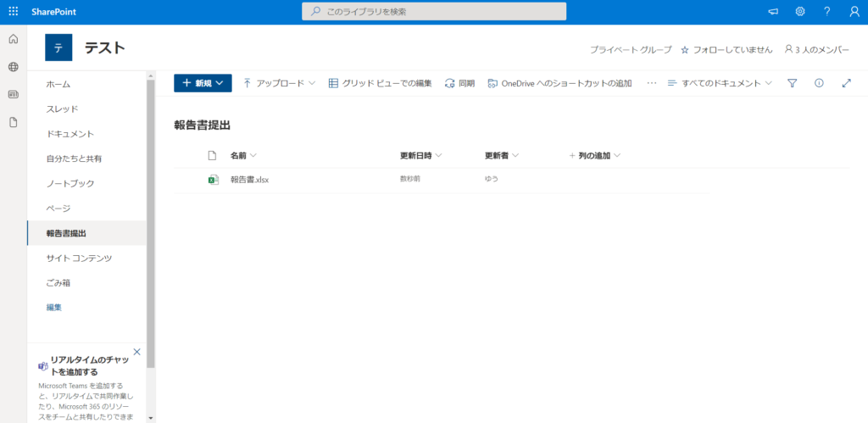This screenshot has height=423, width=868.
Task: Click フォローしていません follow button
Action: pos(726,50)
